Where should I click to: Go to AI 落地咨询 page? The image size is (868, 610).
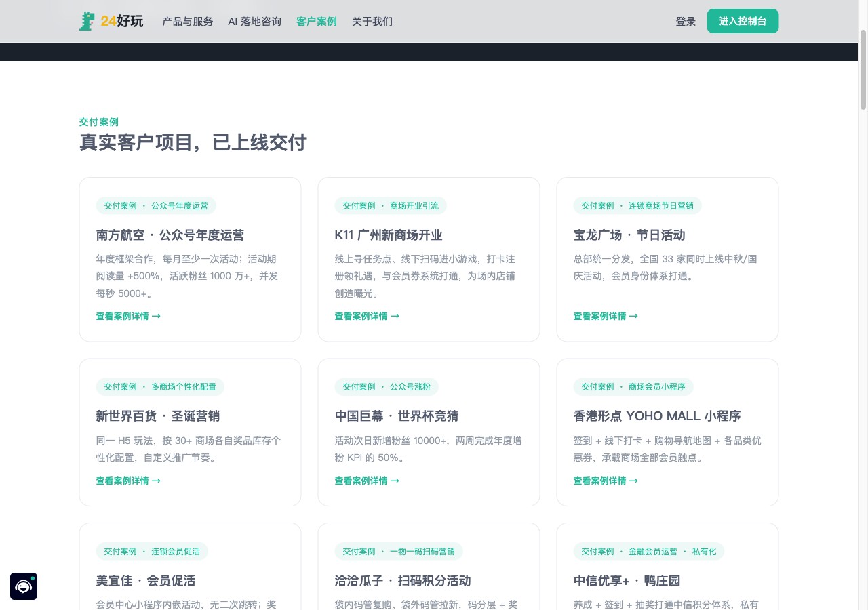254,22
